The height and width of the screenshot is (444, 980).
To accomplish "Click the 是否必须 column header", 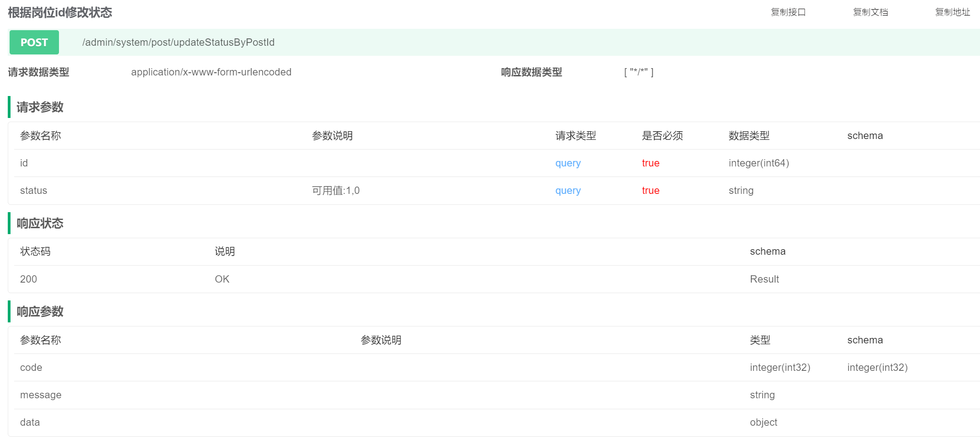I will pos(662,136).
